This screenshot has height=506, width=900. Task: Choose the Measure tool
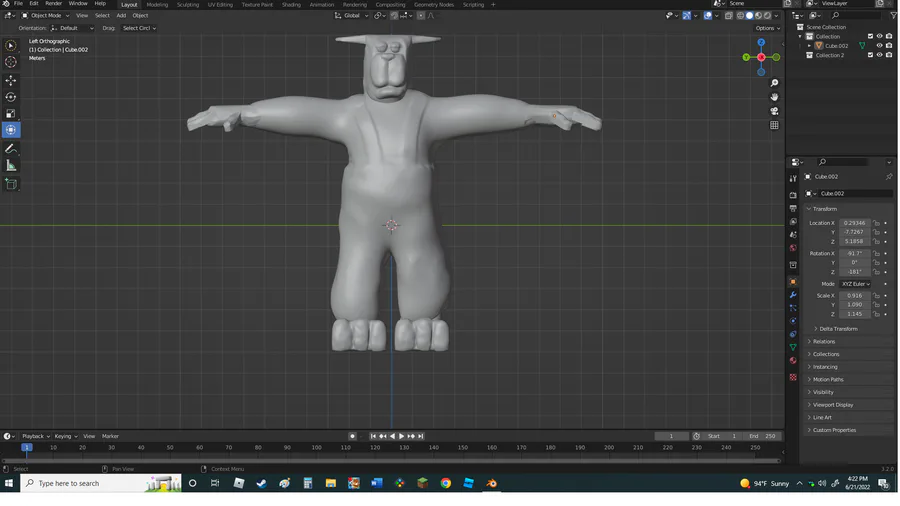tap(11, 165)
